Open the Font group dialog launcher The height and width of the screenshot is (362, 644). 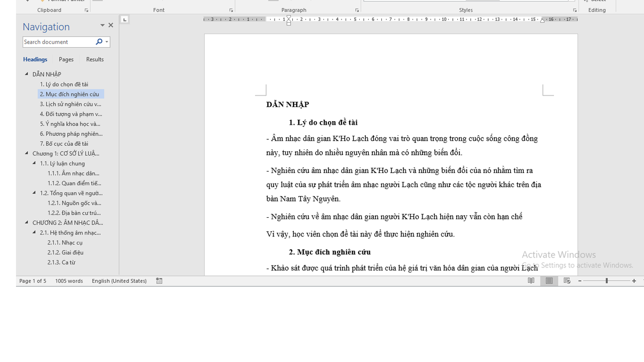[x=231, y=10]
